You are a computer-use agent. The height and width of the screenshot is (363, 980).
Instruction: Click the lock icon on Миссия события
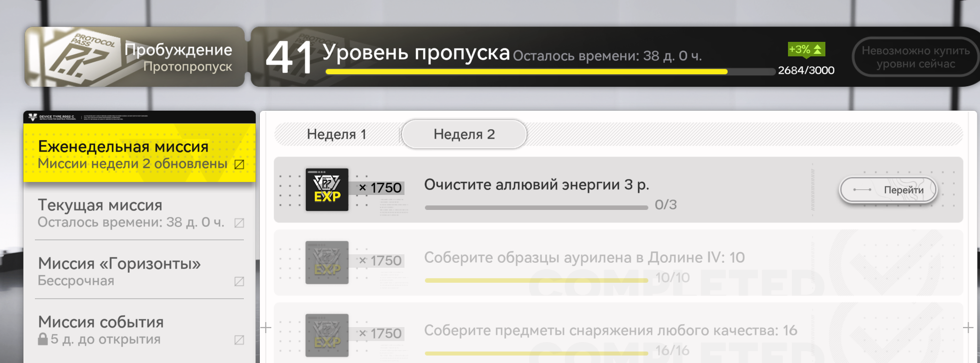click(43, 339)
